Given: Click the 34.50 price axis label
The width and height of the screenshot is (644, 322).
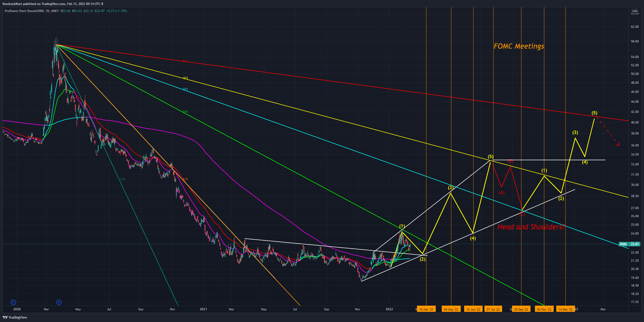Looking at the screenshot, I should pos(635,154).
